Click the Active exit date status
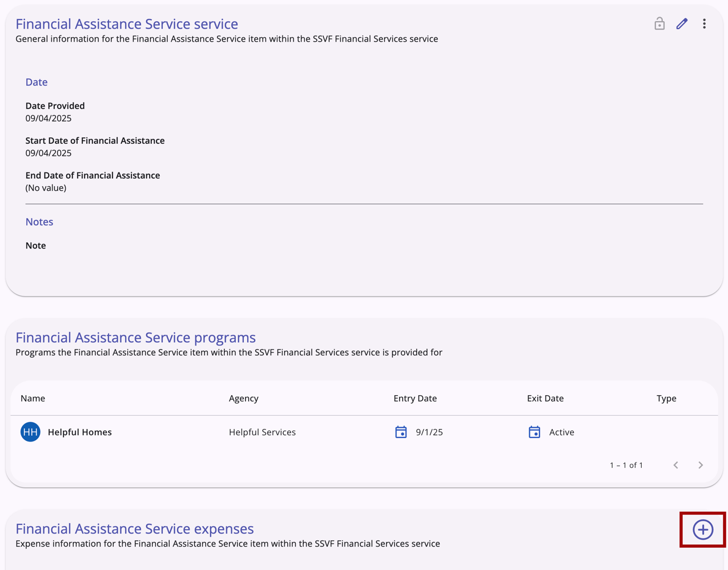The image size is (728, 570). pyautogui.click(x=561, y=432)
